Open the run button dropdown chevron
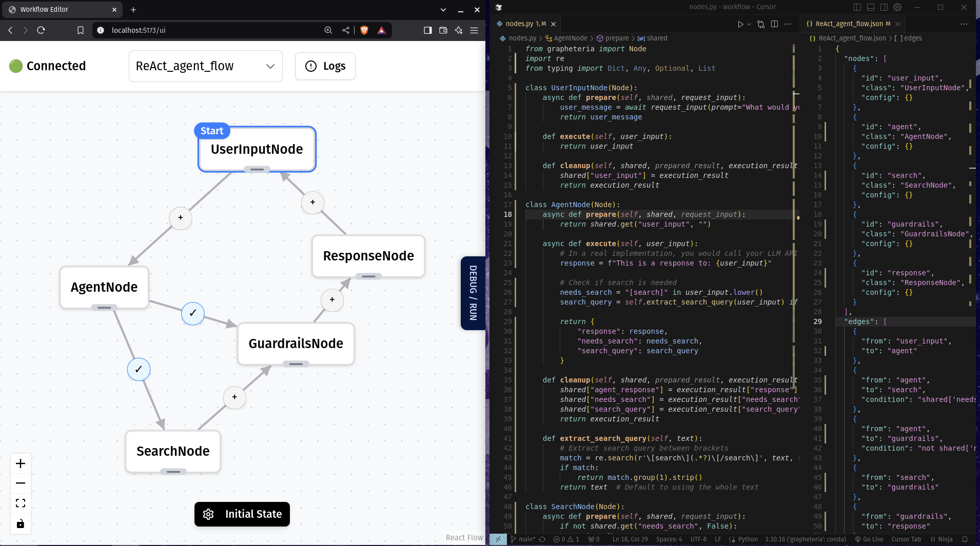Screen dimensions: 980x546 point(749,24)
